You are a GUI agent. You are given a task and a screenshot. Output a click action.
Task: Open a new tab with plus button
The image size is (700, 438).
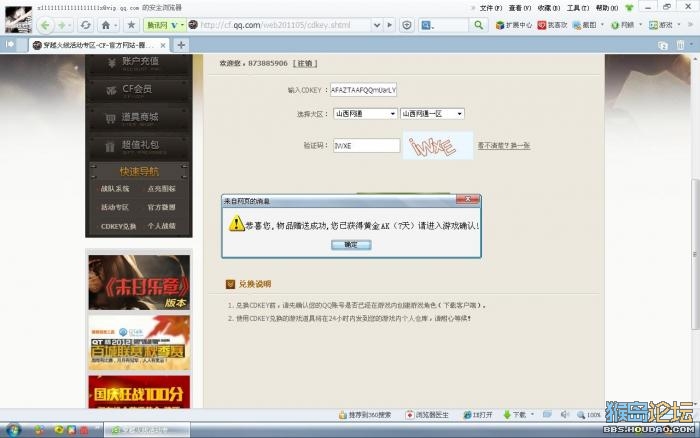[x=181, y=45]
